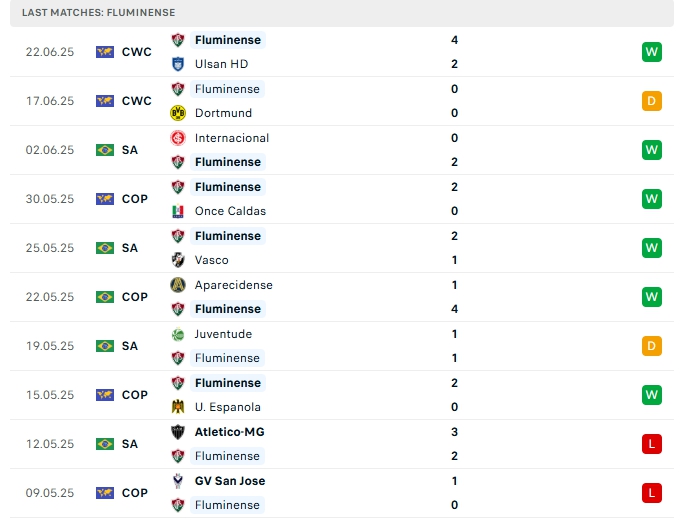Click the U. Espanola club crest
The height and width of the screenshot is (522, 683).
178,407
